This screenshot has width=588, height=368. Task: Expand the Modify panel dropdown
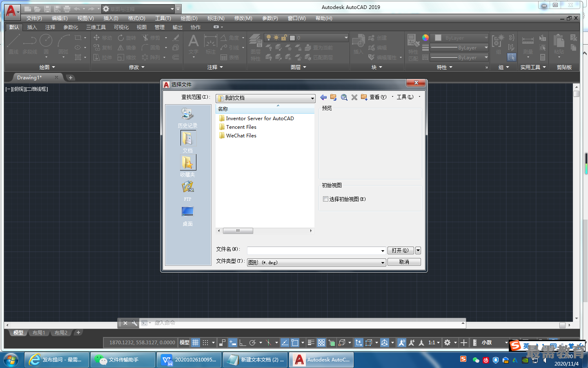pyautogui.click(x=136, y=67)
